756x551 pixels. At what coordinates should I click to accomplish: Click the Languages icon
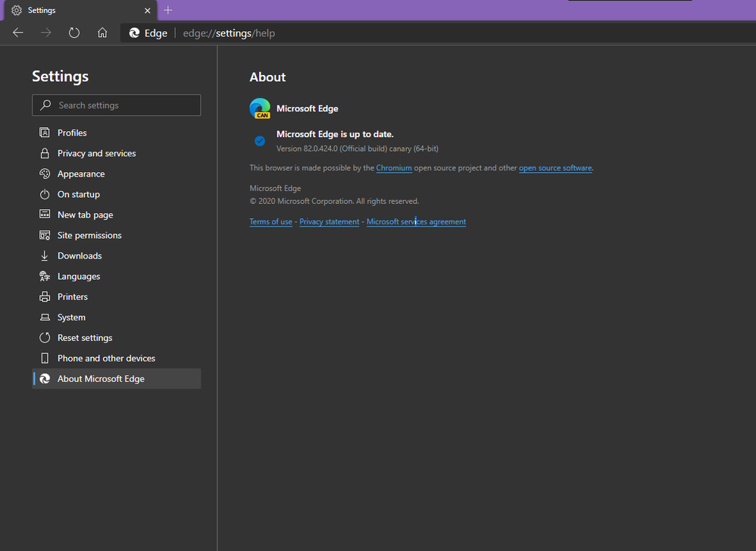(x=45, y=276)
